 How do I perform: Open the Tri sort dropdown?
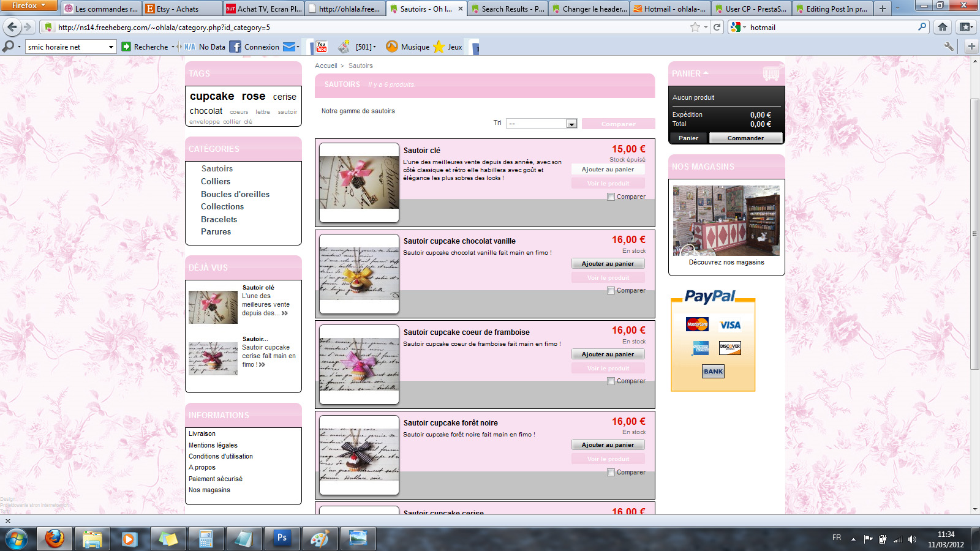pyautogui.click(x=541, y=124)
